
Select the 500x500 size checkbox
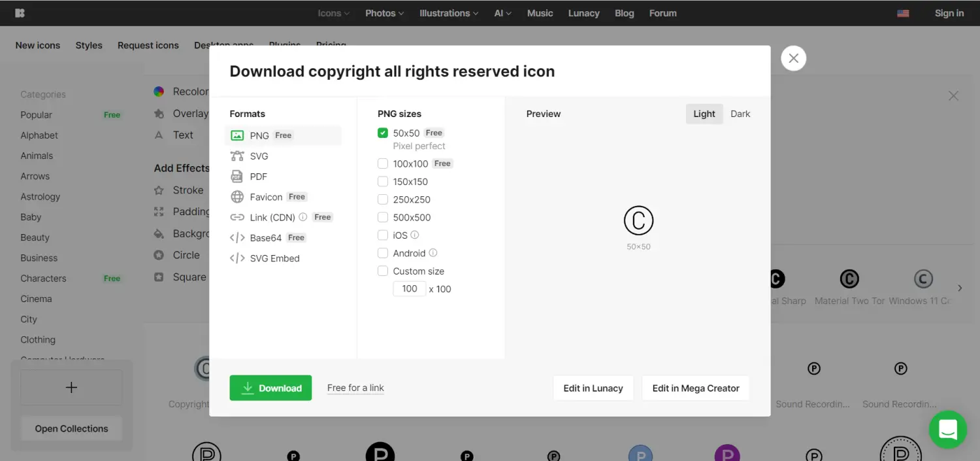click(x=383, y=217)
